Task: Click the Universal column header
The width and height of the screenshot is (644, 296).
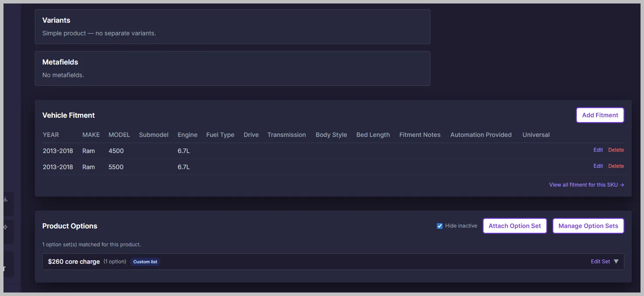Action: coord(536,135)
